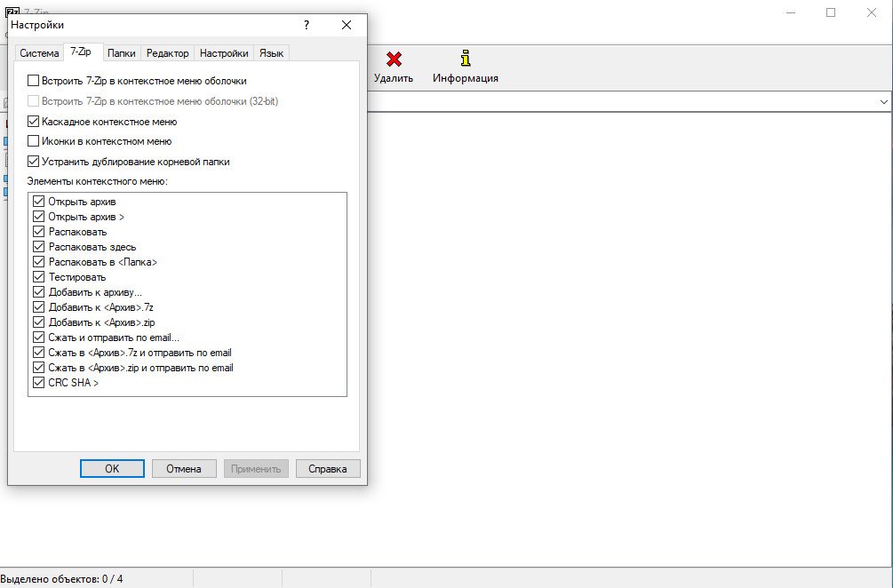Confirm settings with the OK button
The width and height of the screenshot is (893, 588).
pos(112,468)
